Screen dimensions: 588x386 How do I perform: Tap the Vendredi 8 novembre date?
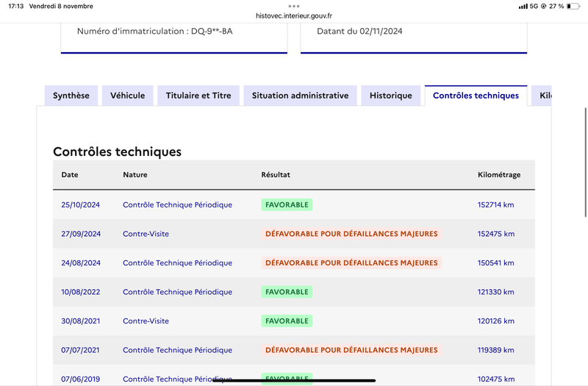pyautogui.click(x=61, y=6)
